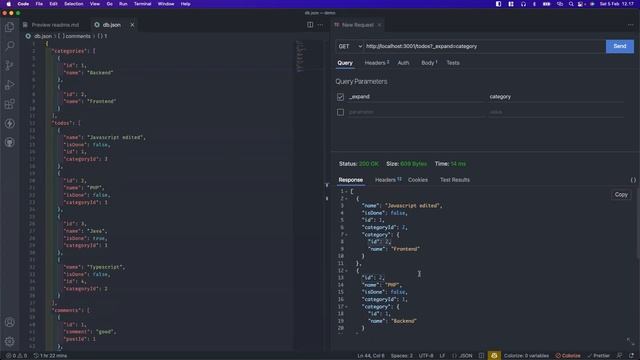Click the comments breadcrumb segment
640x360 pixels.
click(74, 36)
